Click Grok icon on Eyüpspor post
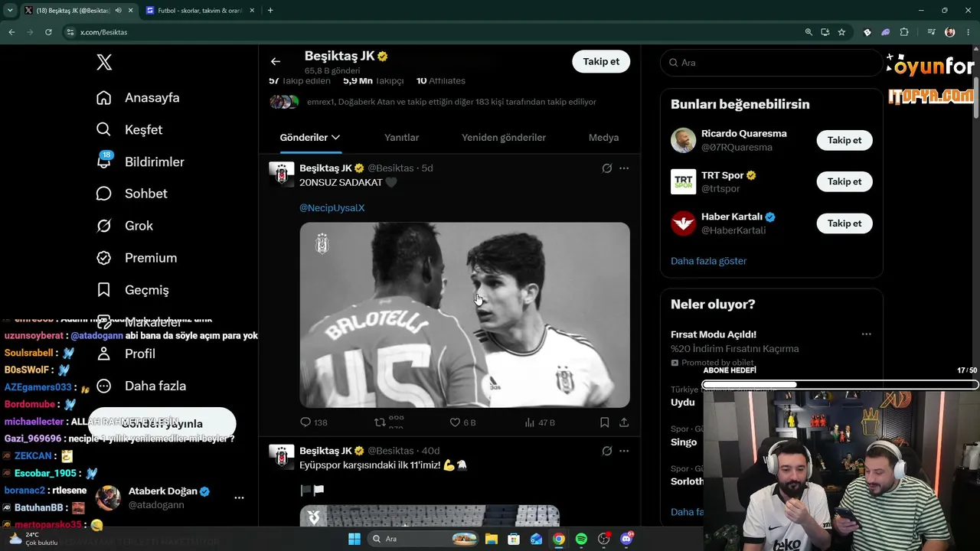This screenshot has width=980, height=551. 607,452
